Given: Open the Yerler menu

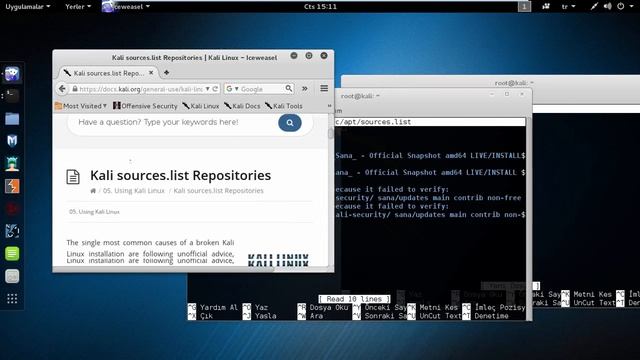Looking at the screenshot, I should click(x=78, y=6).
